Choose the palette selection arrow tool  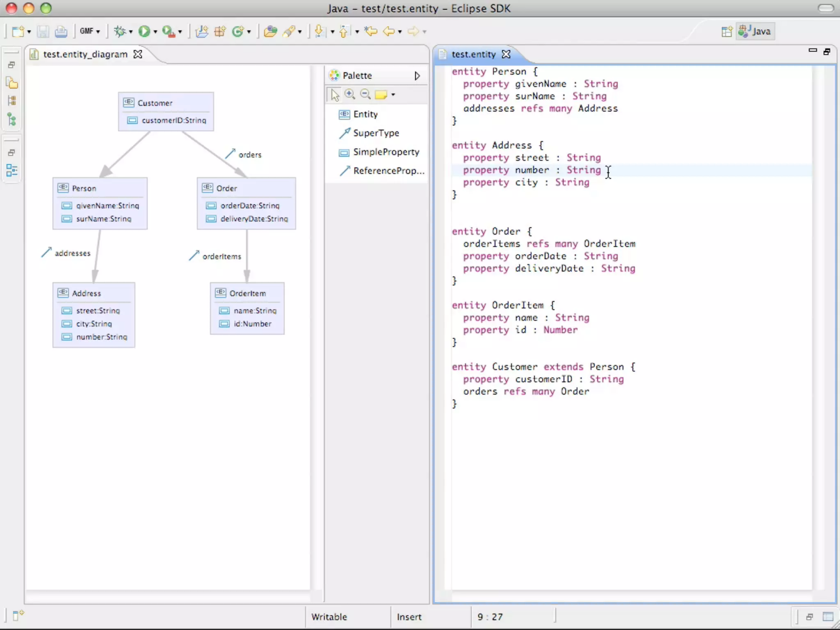click(335, 95)
